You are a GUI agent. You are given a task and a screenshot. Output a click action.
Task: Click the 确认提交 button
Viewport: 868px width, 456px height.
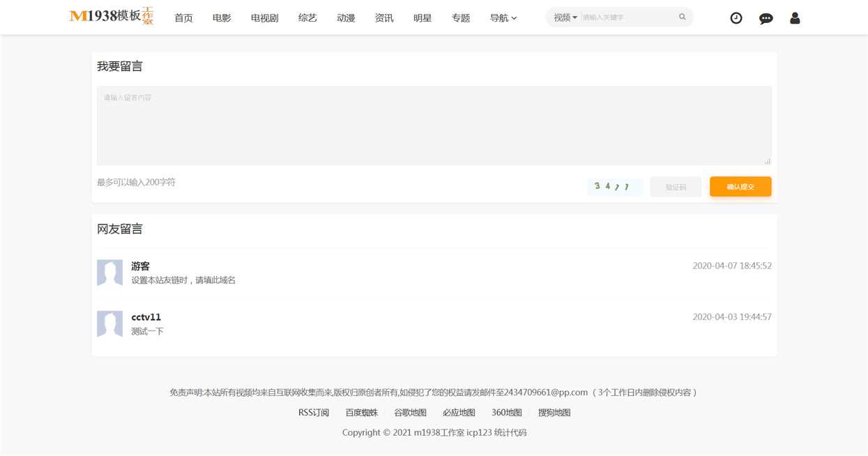[x=740, y=187]
